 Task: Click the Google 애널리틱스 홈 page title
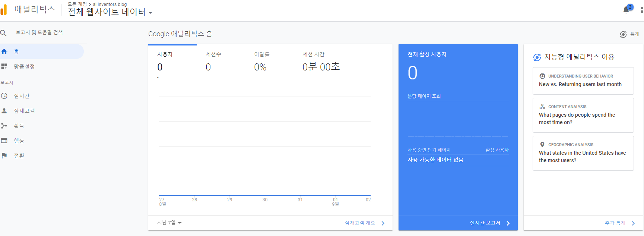pyautogui.click(x=180, y=34)
